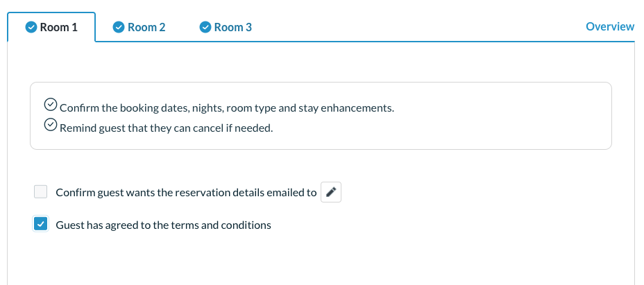The image size is (644, 285).
Task: Click the 'Guest has agreed to the terms' label
Action: 163,225
